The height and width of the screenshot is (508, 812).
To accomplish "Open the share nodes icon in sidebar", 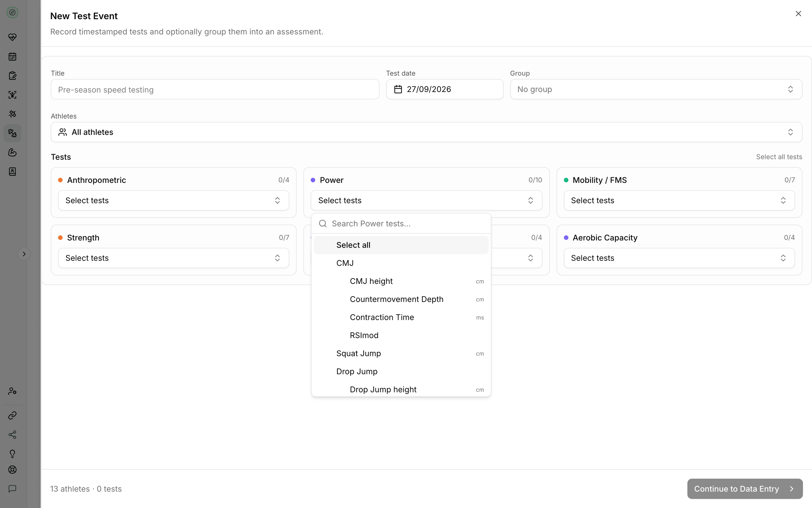I will pyautogui.click(x=12, y=435).
